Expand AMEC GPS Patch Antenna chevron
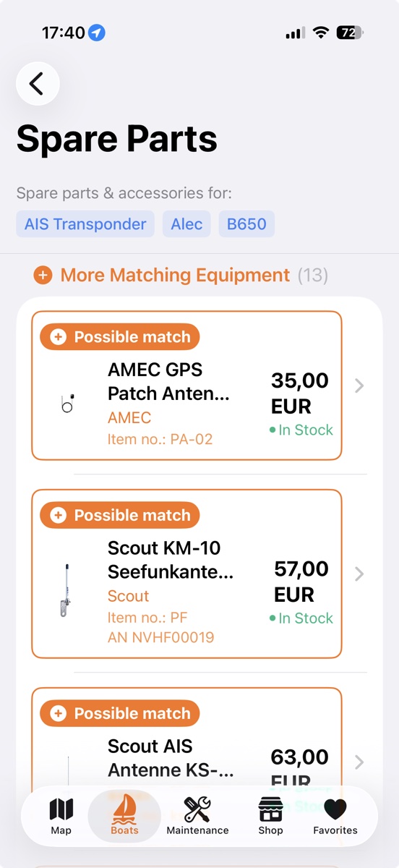The width and height of the screenshot is (399, 868). pos(359,386)
